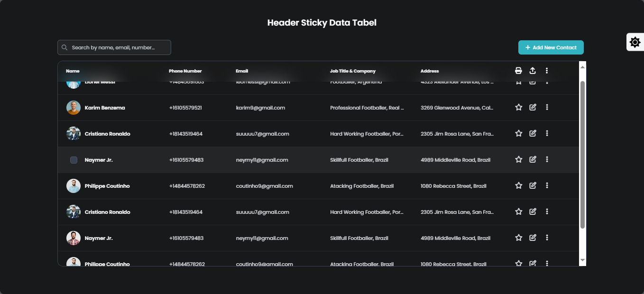Click the Phone Number column header
The width and height of the screenshot is (644, 294).
coord(185,71)
